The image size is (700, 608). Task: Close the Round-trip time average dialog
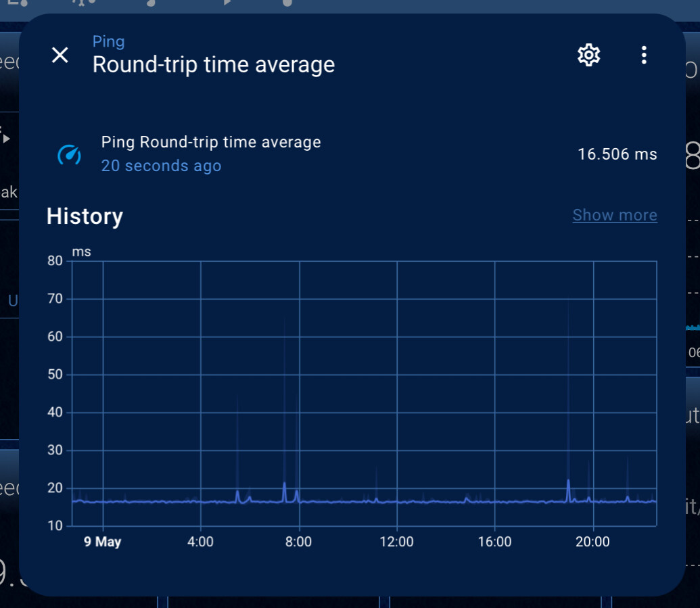[x=60, y=55]
